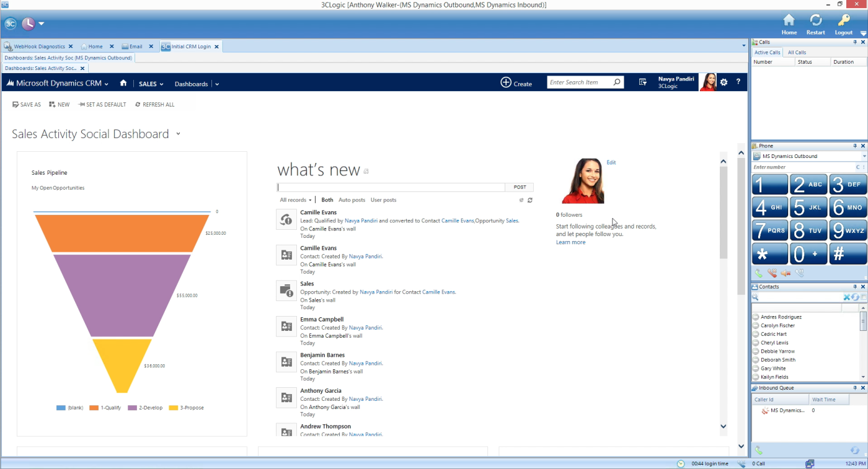Viewport: 868px width, 469px height.
Task: Pin the Inbound Queue panel
Action: tap(855, 388)
